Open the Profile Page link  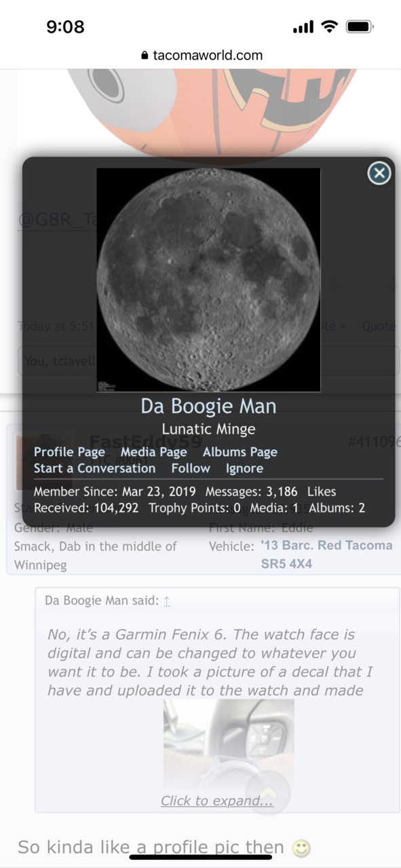[x=69, y=452]
